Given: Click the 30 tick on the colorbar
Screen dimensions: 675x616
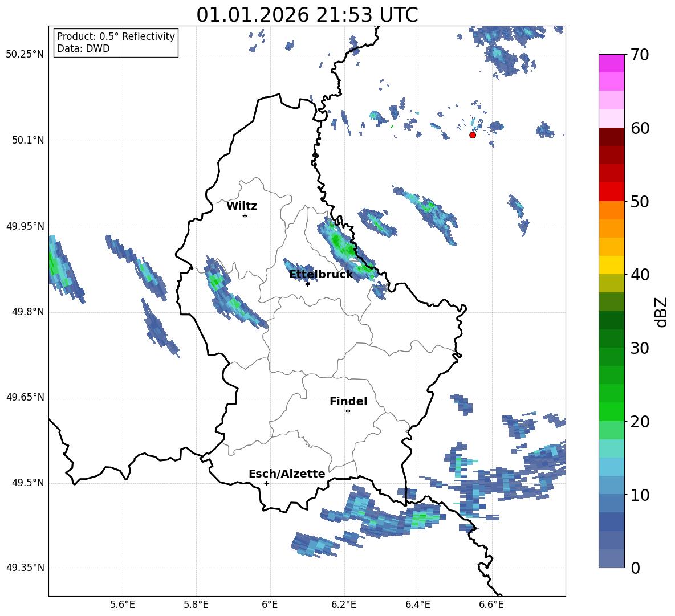Looking at the screenshot, I should coord(639,348).
